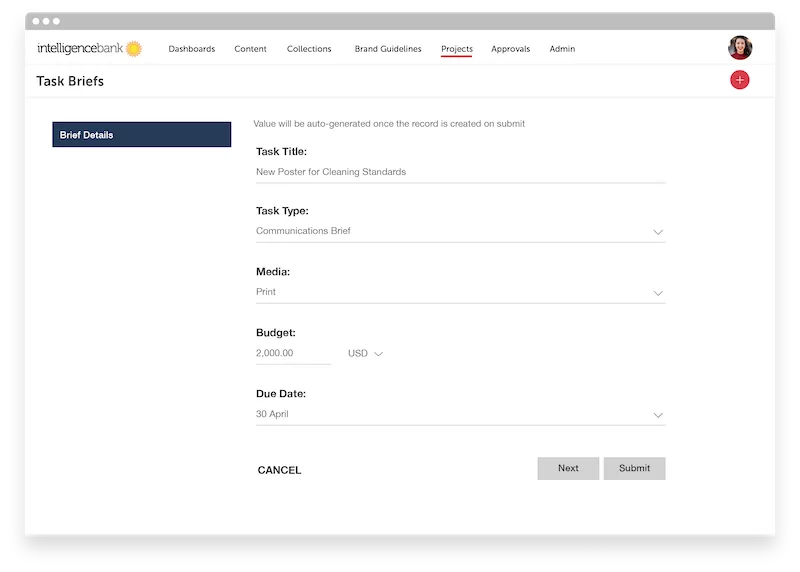Go to the Approvals section
Viewport: 800px width, 572px height.
[511, 49]
